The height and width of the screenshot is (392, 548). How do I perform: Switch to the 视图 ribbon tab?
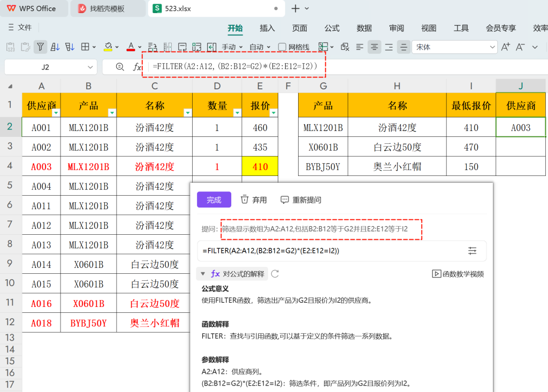coord(429,28)
